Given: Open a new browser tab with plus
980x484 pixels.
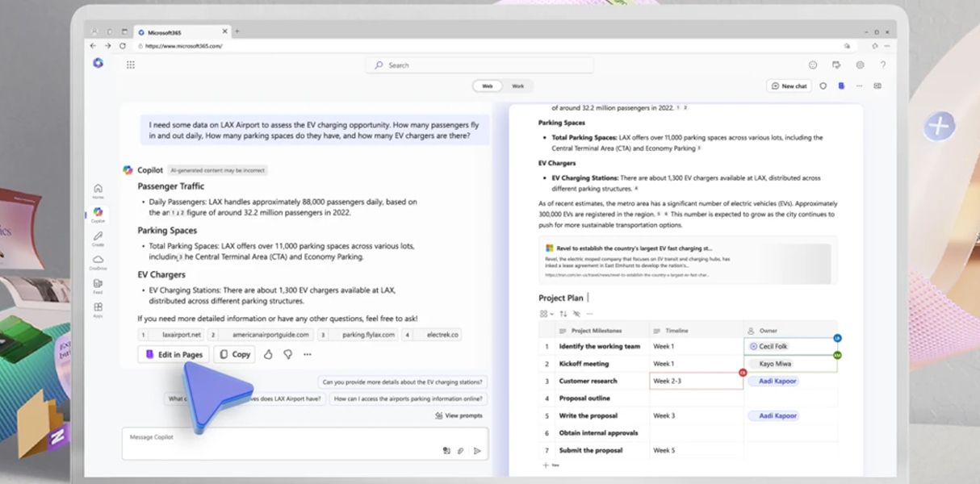Looking at the screenshot, I should click(237, 31).
